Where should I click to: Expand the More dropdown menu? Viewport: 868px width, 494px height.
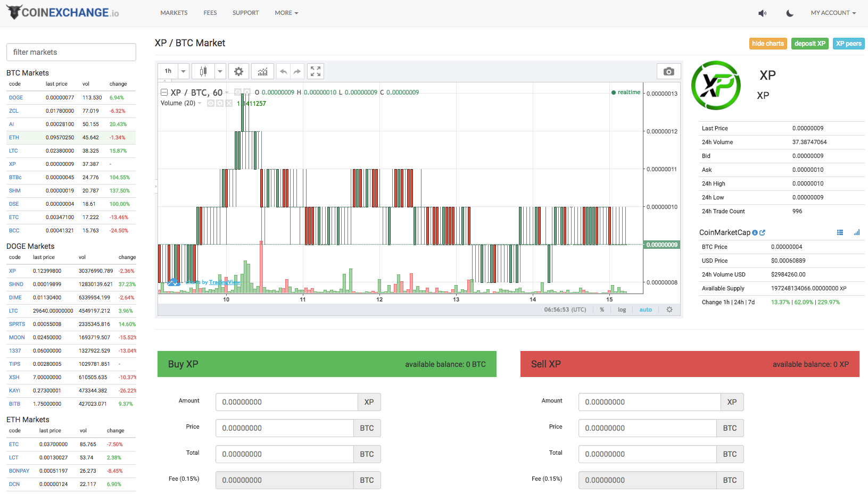click(286, 13)
